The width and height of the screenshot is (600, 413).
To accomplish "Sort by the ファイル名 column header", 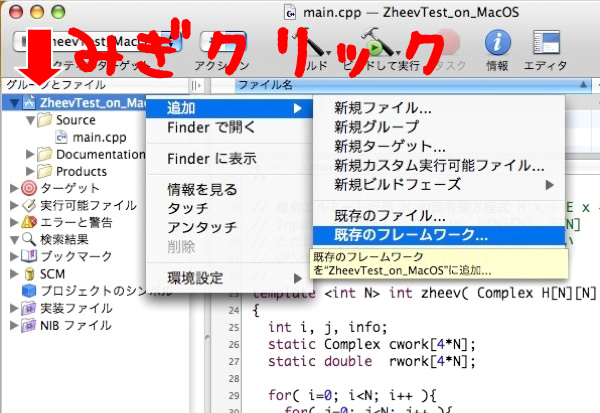I will [412, 85].
